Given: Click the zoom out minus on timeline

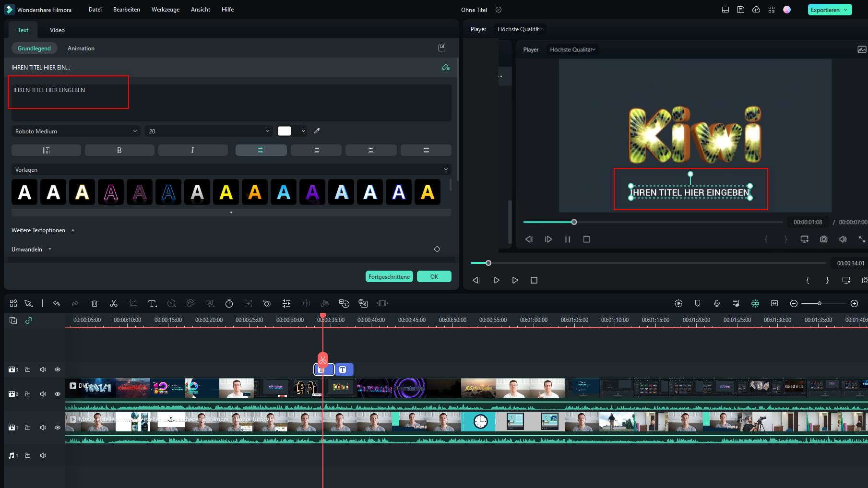Looking at the screenshot, I should pos(794,303).
